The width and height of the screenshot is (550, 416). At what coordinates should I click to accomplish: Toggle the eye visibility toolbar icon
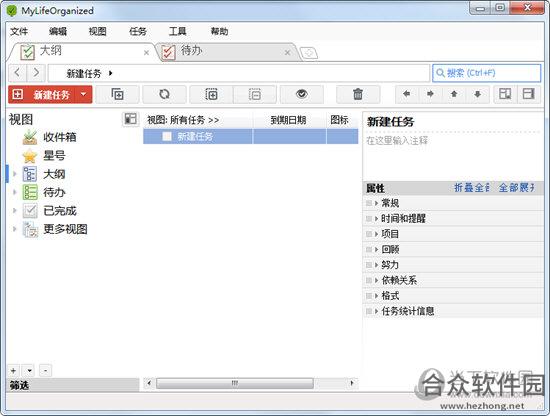click(302, 94)
